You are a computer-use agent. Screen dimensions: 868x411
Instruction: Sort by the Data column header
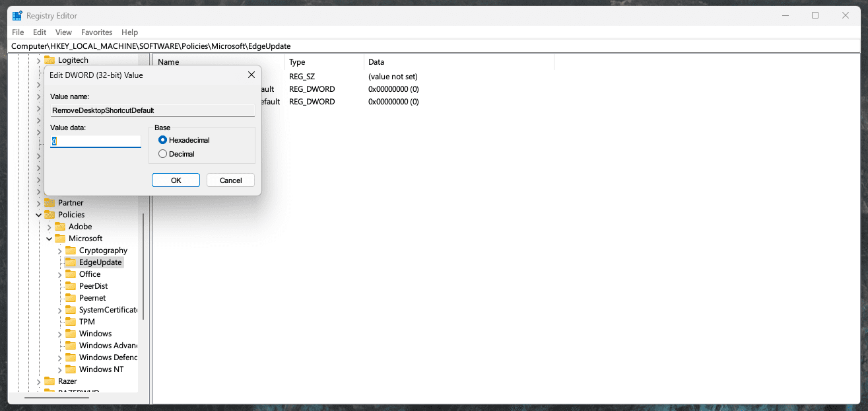(x=459, y=62)
